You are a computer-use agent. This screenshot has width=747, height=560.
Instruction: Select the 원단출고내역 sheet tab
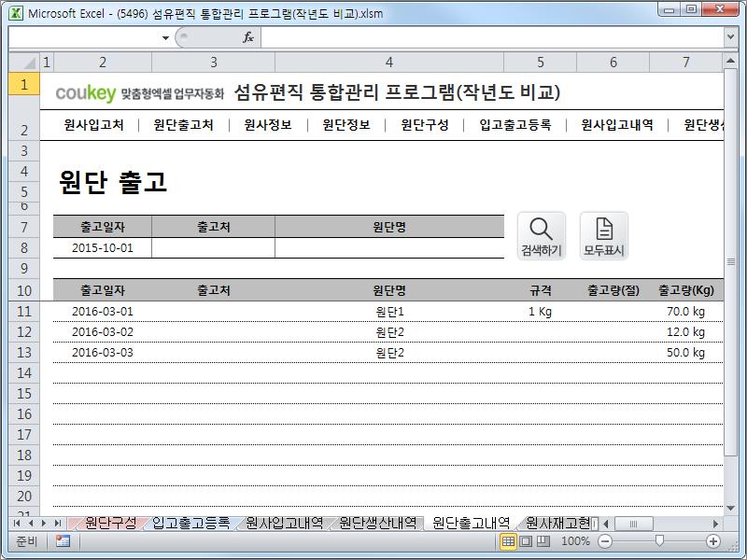(x=472, y=524)
